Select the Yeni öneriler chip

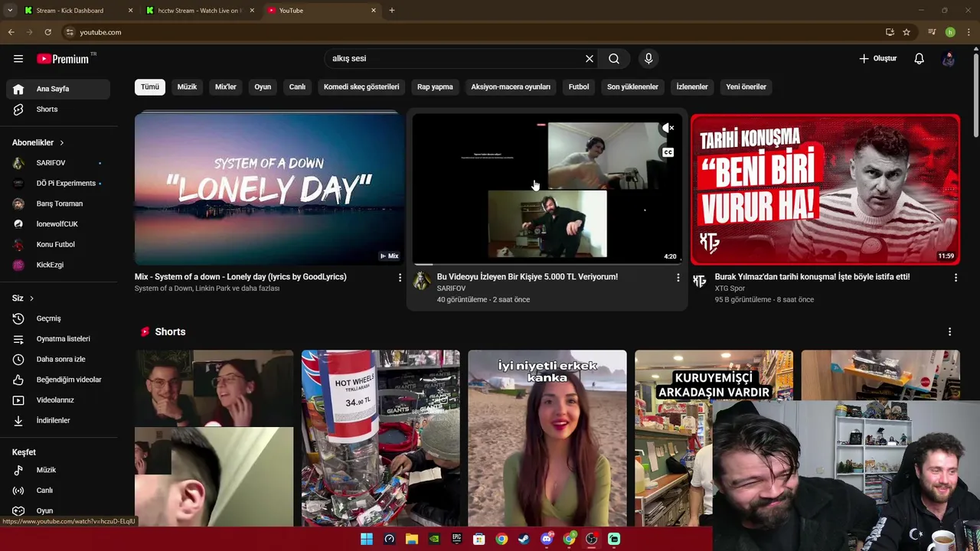[x=746, y=86]
